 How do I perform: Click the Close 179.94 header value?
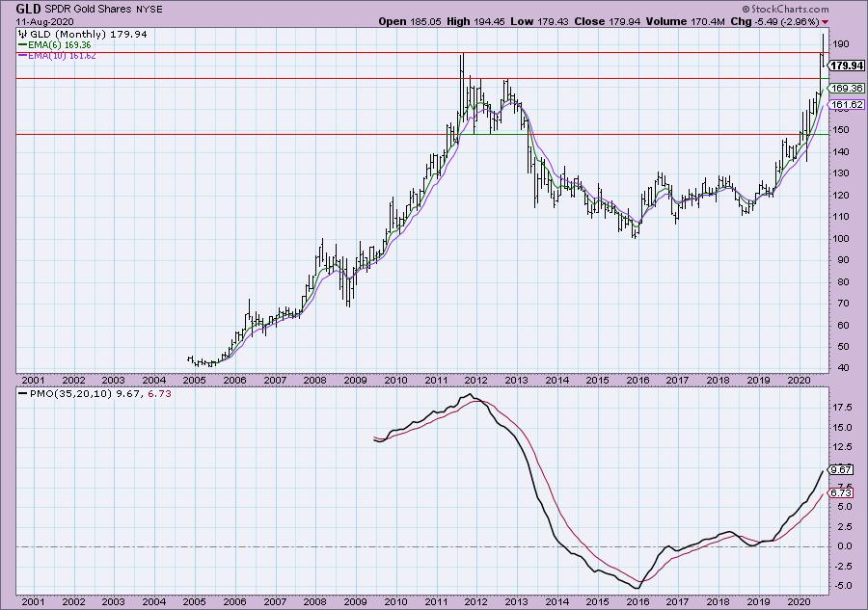pyautogui.click(x=608, y=21)
